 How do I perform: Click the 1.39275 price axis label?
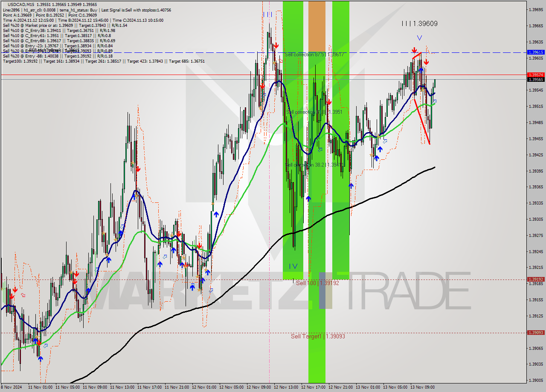pyautogui.click(x=536, y=235)
